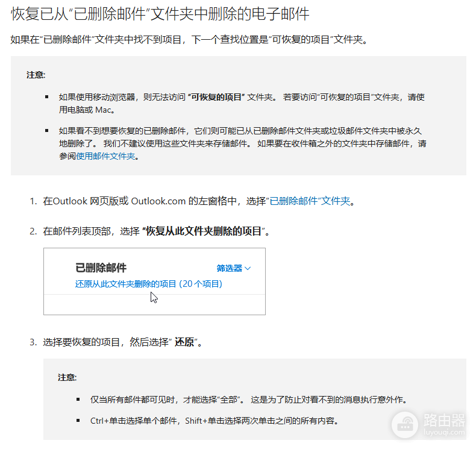Click the note bullet starting 如果看不到想要恢复的已删除邮件

[243, 143]
